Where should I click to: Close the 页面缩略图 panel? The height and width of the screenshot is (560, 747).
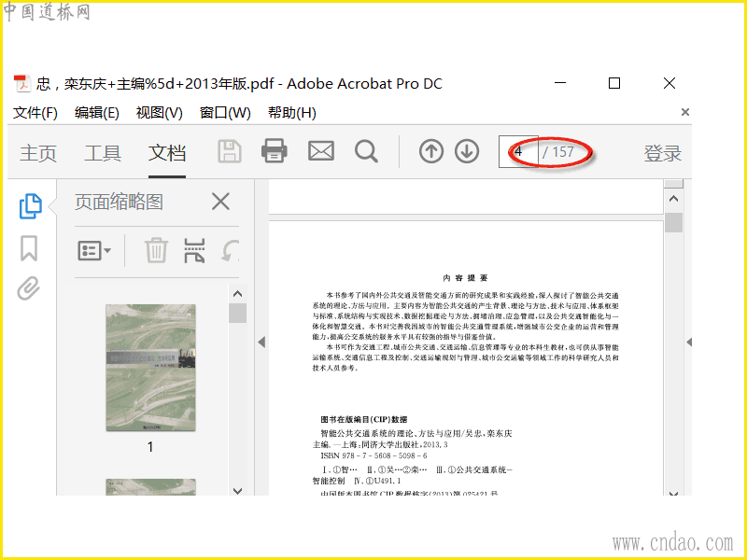click(x=220, y=202)
